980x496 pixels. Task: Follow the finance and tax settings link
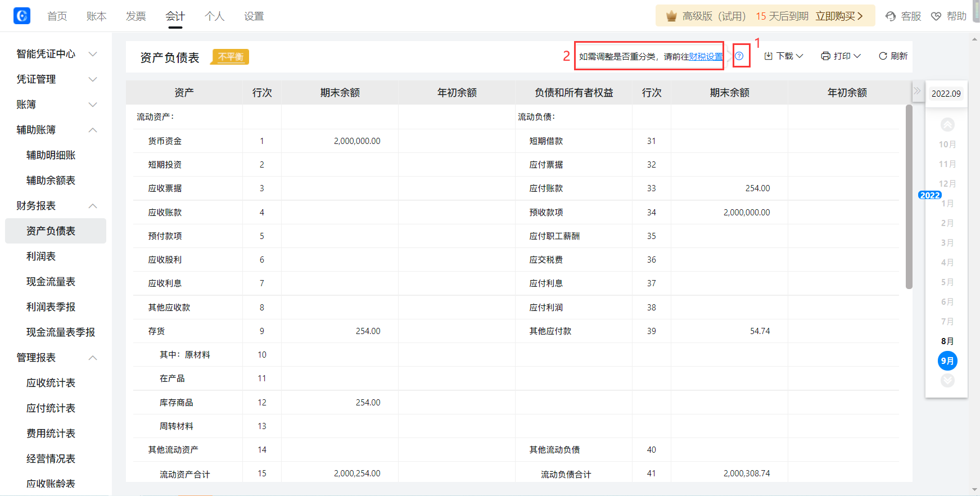[706, 57]
